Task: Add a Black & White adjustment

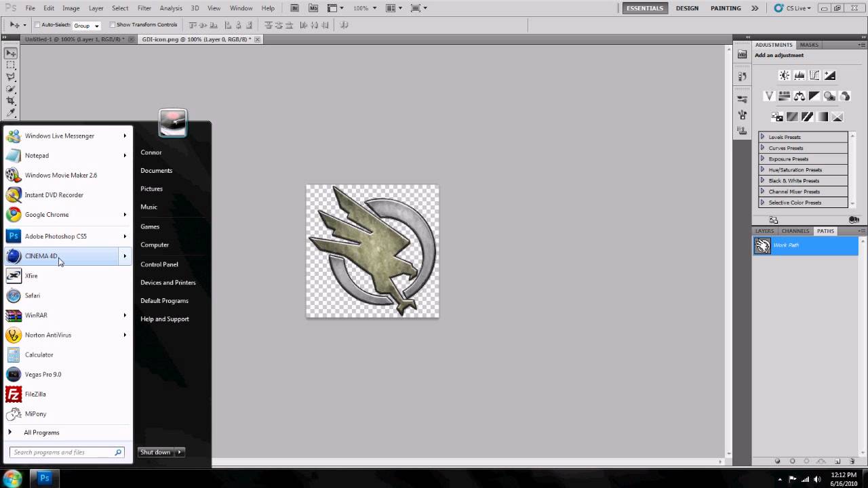Action: click(x=814, y=96)
